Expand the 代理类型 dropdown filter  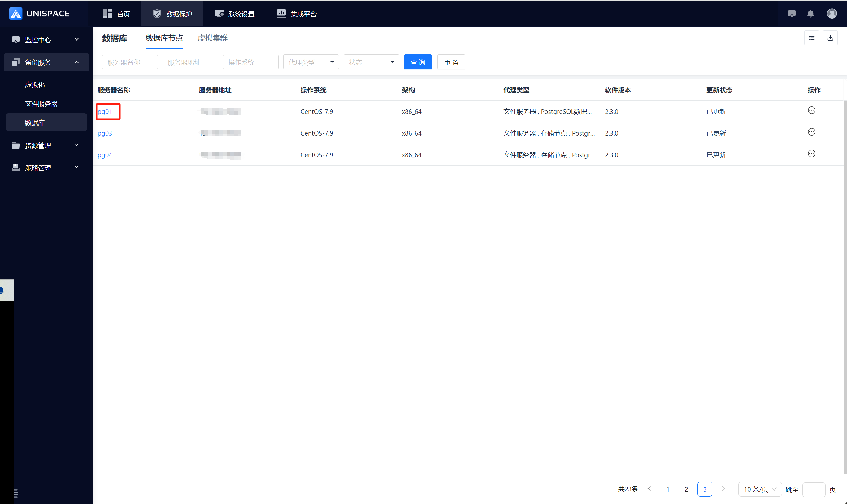pos(311,62)
